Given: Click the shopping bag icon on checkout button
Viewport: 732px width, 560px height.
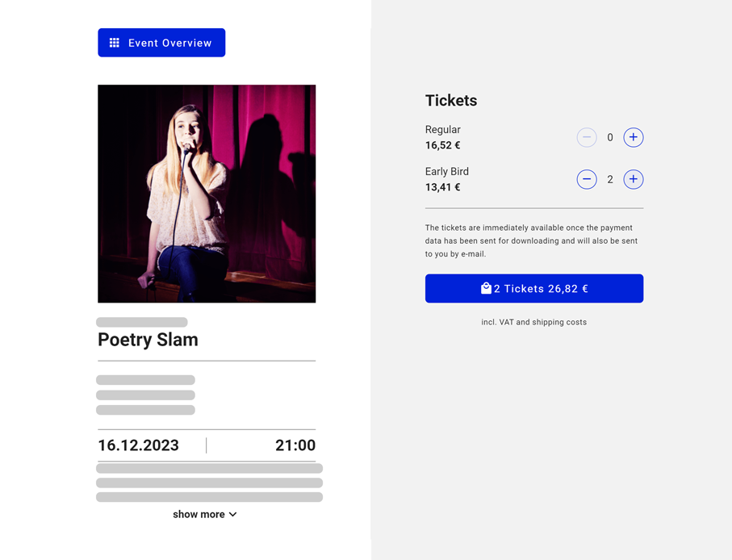Looking at the screenshot, I should [486, 288].
